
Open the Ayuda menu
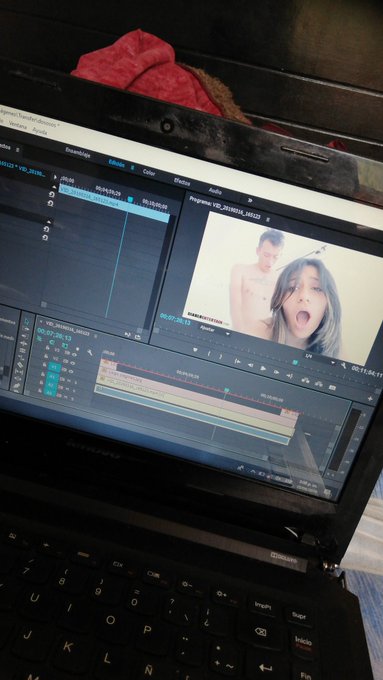tap(40, 130)
